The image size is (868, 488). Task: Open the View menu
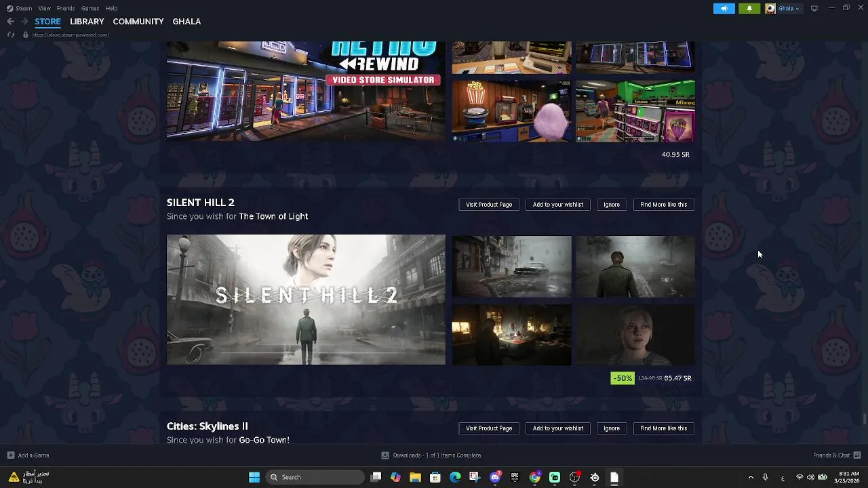pyautogui.click(x=44, y=8)
